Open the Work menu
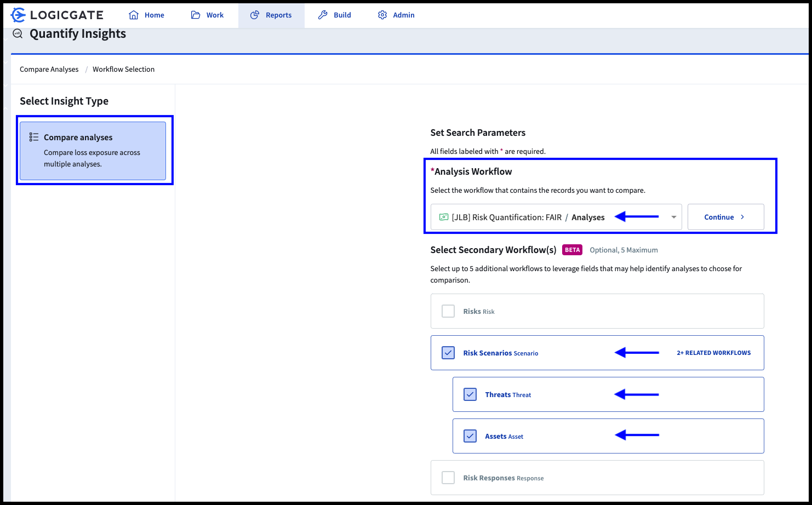The width and height of the screenshot is (812, 505). click(x=207, y=15)
